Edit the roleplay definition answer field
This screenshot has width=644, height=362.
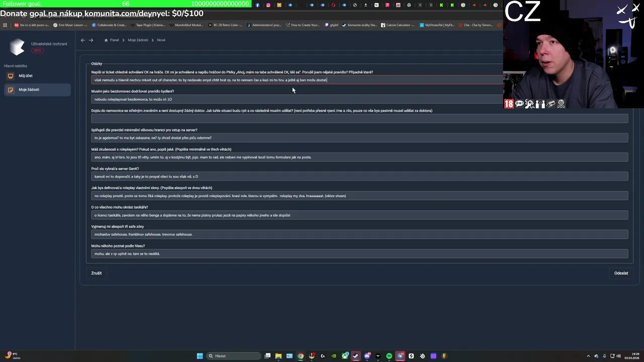click(359, 196)
